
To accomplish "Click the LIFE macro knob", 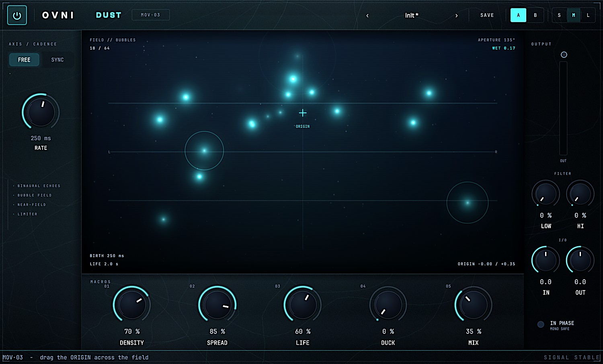I will pos(303,305).
